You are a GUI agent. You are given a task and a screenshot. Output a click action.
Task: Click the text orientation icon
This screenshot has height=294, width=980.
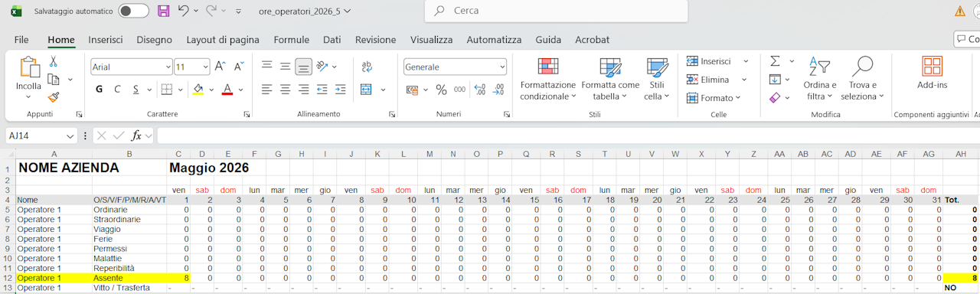tap(322, 67)
